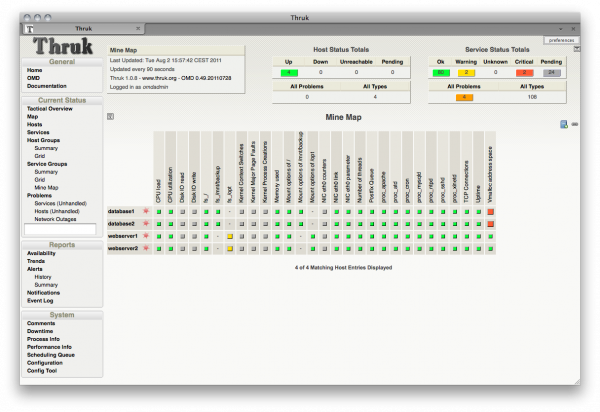Click the red Vmalloc status square for database1
Image resolution: width=600 pixels, height=412 pixels.
(490, 211)
